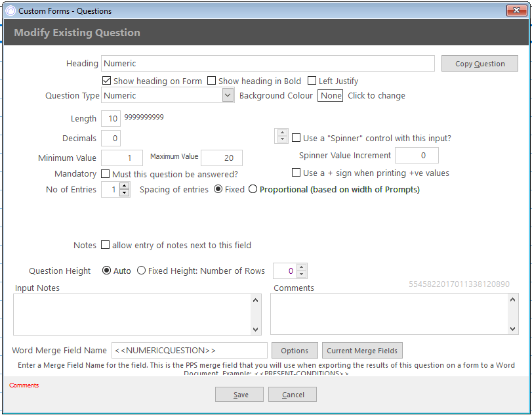Click the Copy Question button
The height and width of the screenshot is (415, 532).
click(x=480, y=63)
